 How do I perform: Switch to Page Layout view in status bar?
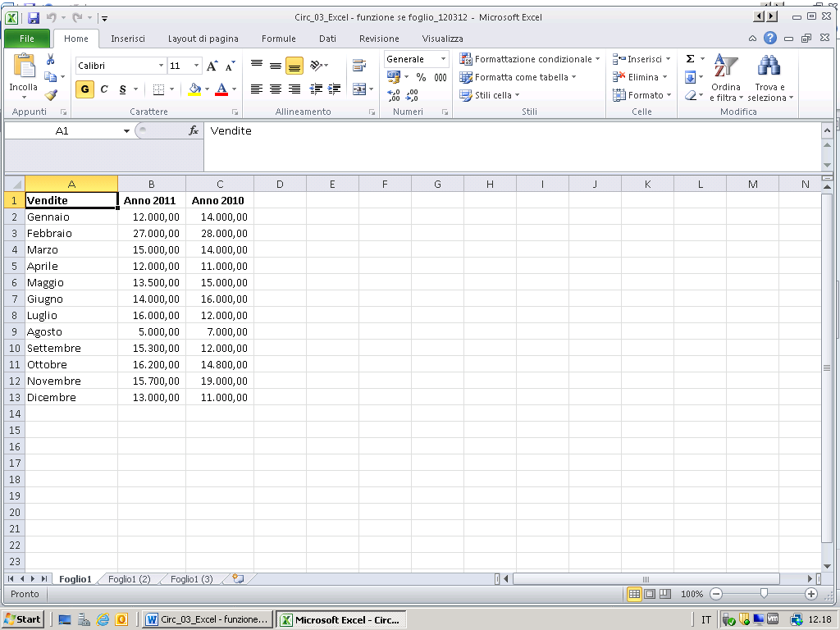649,594
